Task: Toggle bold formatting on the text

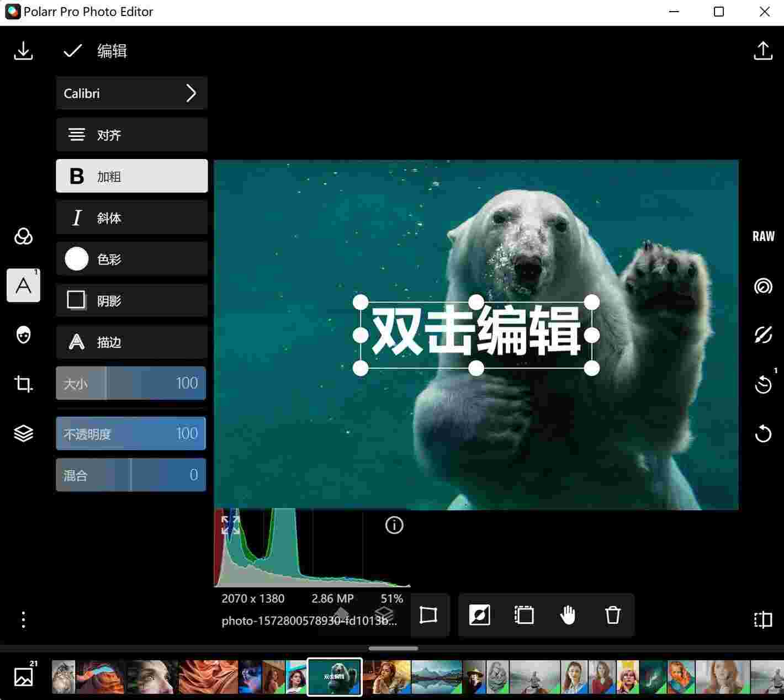Action: tap(131, 176)
